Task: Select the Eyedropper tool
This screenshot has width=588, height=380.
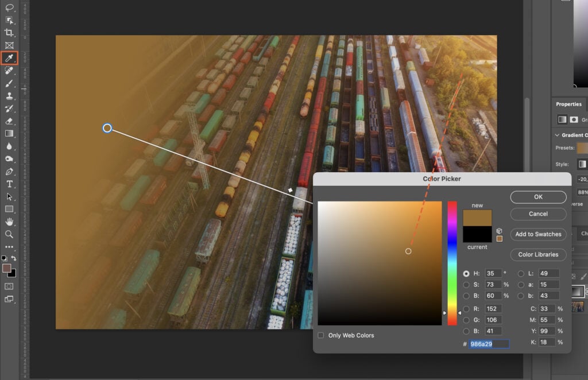Action: pyautogui.click(x=8, y=57)
